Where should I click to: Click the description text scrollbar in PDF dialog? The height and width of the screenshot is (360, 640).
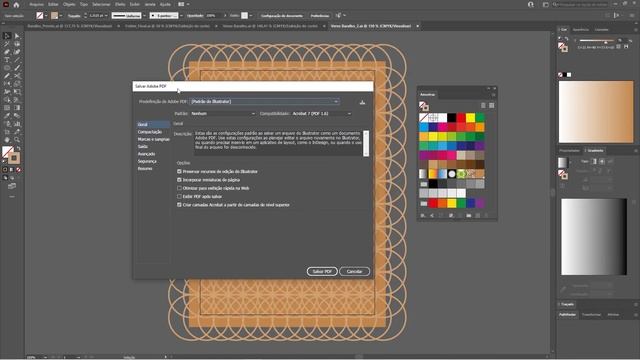click(366, 143)
